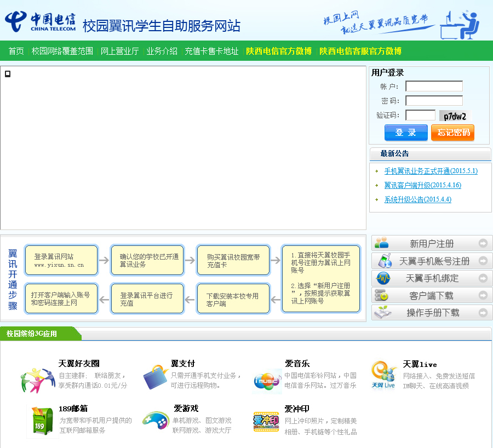Click the 翼支付 title text

(182, 364)
